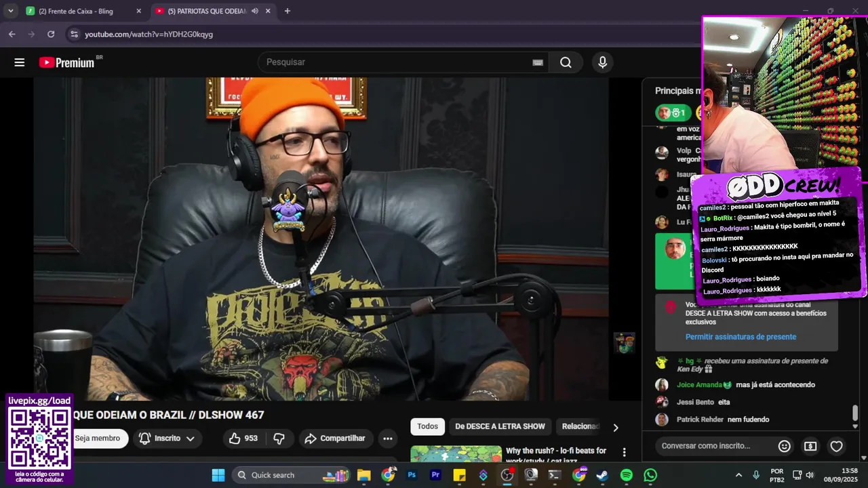Click the Seja membro button
Viewport: 868px width, 488px height.
98,439
